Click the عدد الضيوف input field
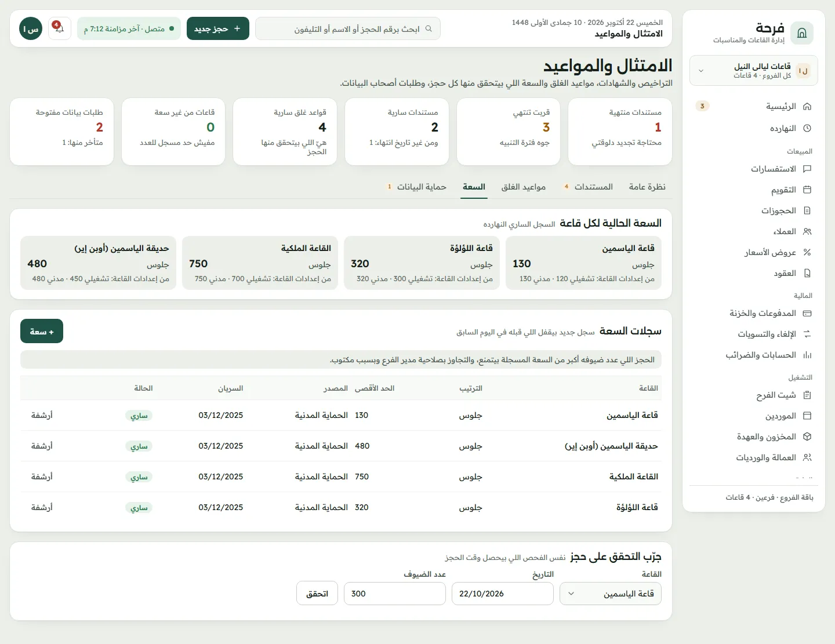This screenshot has height=644, width=835. (395, 594)
